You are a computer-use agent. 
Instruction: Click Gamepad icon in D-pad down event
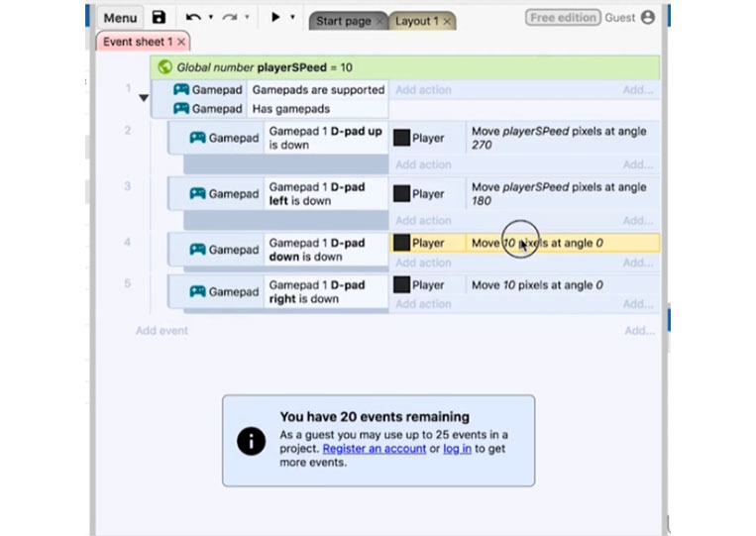tap(198, 250)
